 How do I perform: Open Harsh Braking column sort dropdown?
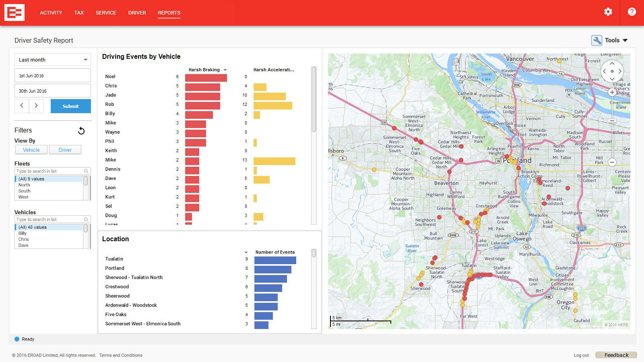click(225, 70)
